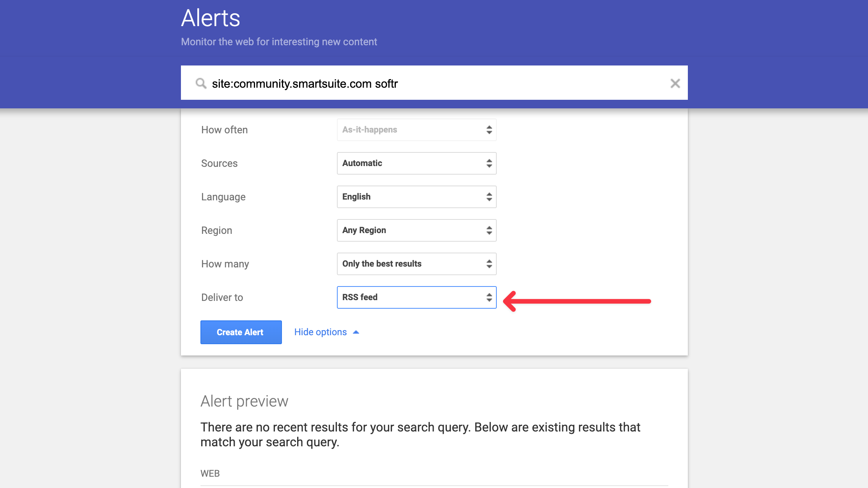
Task: Click the stepper arrows on Sources field
Action: 489,163
